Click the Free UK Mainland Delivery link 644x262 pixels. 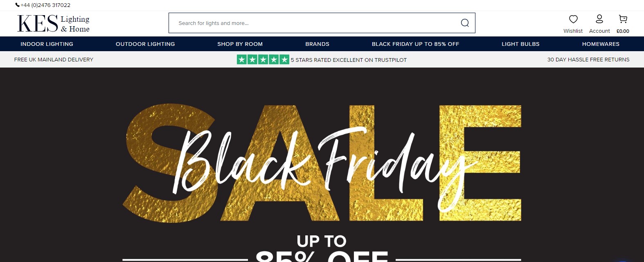(54, 59)
